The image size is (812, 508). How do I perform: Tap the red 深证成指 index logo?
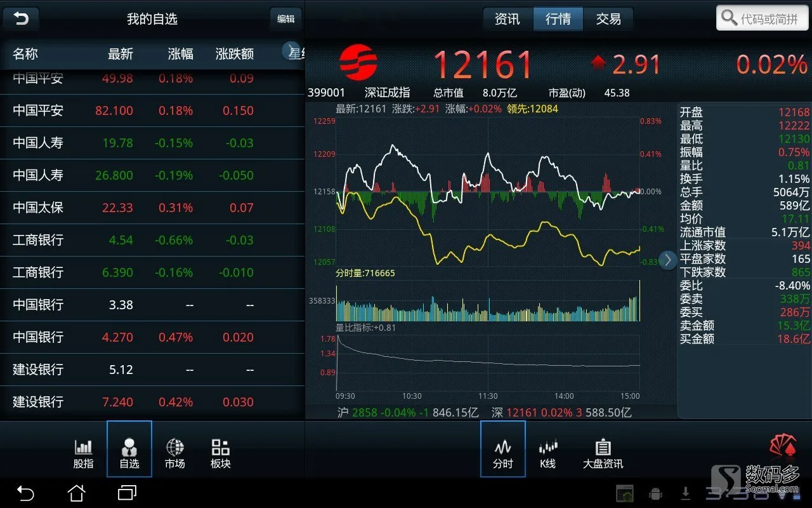point(358,62)
